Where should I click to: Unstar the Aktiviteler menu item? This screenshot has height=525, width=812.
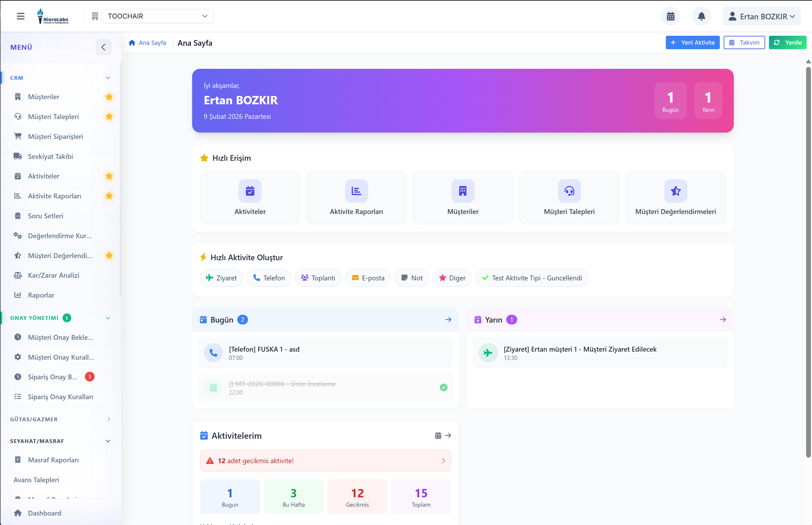coord(109,176)
